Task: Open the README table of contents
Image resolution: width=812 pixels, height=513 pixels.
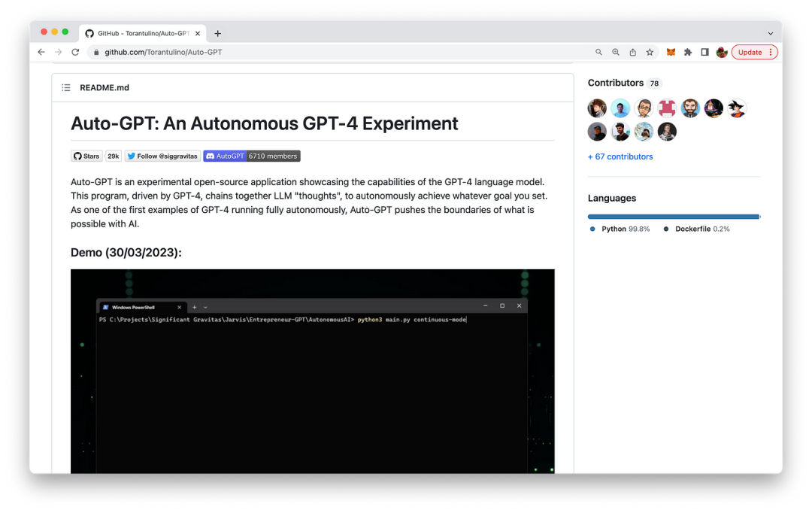Action: 65,87
